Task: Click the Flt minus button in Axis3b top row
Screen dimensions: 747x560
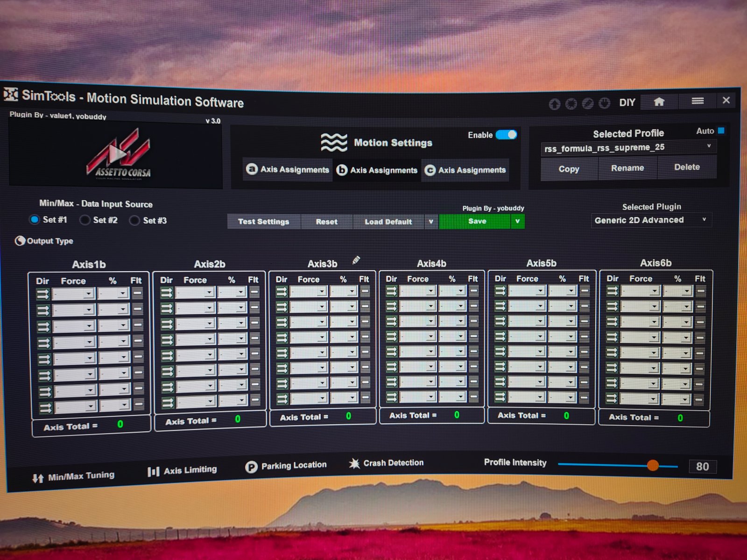Action: pos(365,291)
